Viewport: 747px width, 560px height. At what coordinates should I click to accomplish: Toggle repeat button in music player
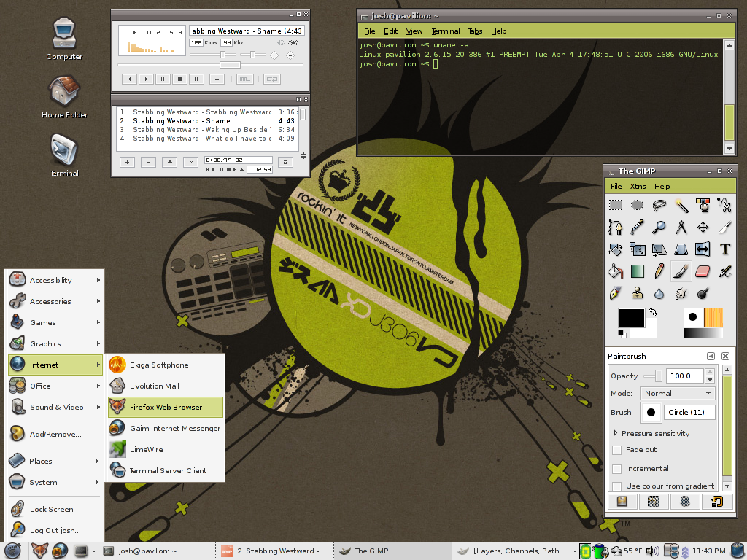[272, 79]
